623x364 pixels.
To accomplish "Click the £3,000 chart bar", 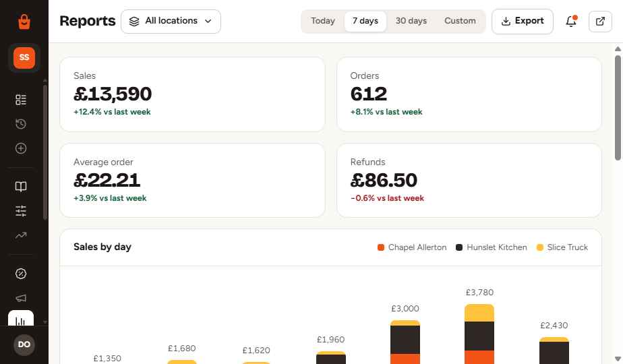I will tap(405, 342).
